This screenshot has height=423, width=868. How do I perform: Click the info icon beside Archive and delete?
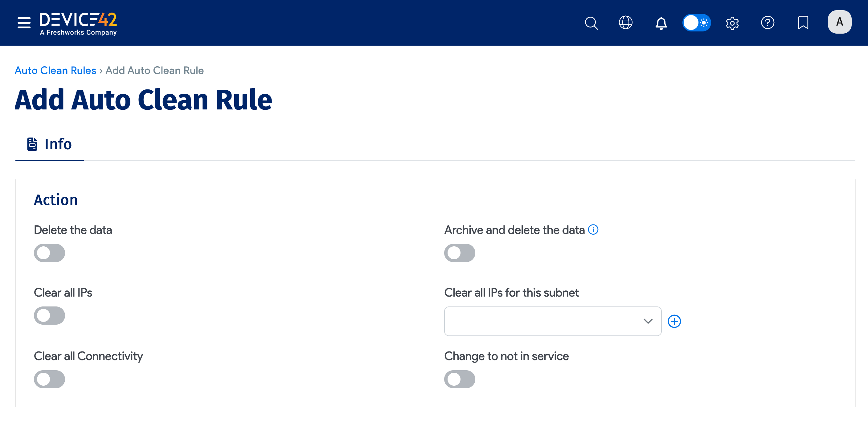tap(594, 229)
